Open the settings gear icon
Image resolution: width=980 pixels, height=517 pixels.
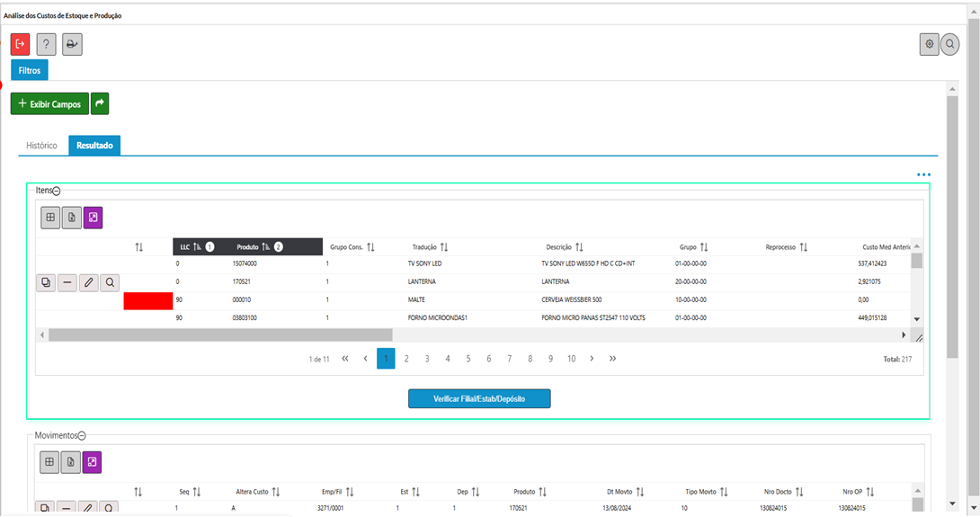[929, 44]
